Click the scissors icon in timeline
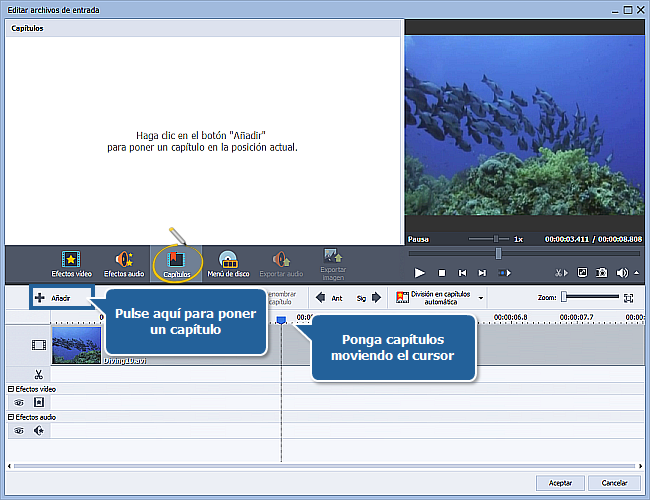 (38, 373)
